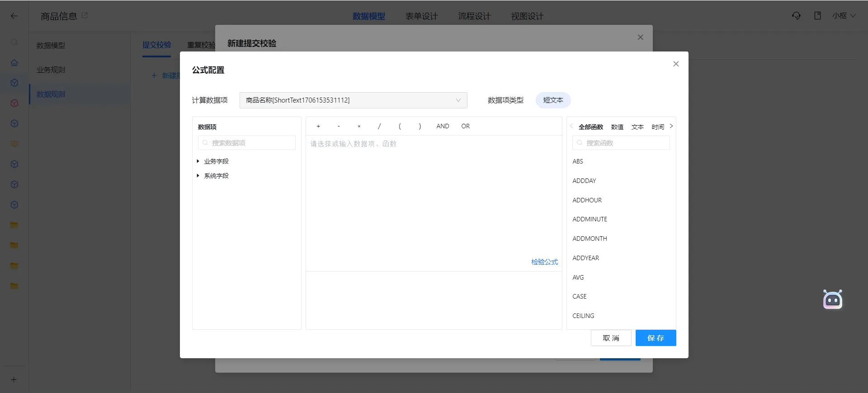Viewport: 868px width, 393px height.
Task: Show previous function category tabs arrow
Action: coord(571,126)
